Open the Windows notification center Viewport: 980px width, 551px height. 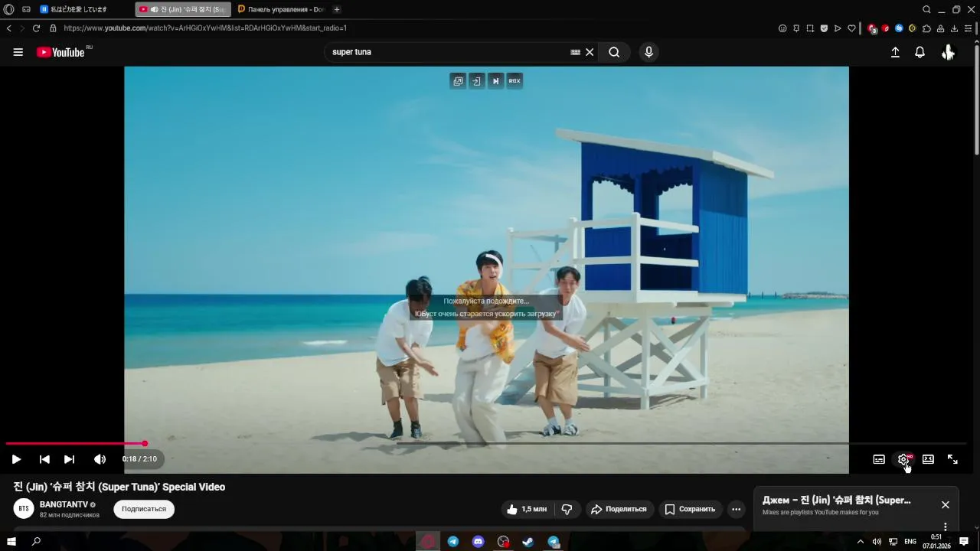click(x=964, y=541)
